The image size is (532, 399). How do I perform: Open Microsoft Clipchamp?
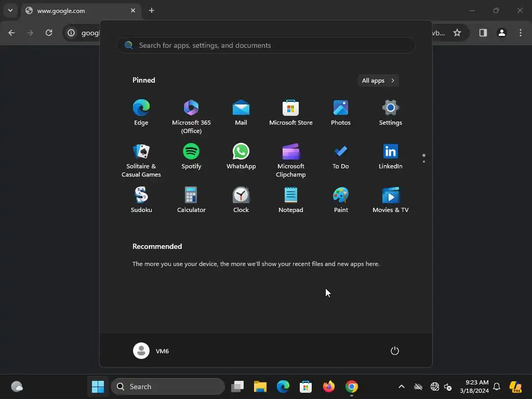[291, 161]
